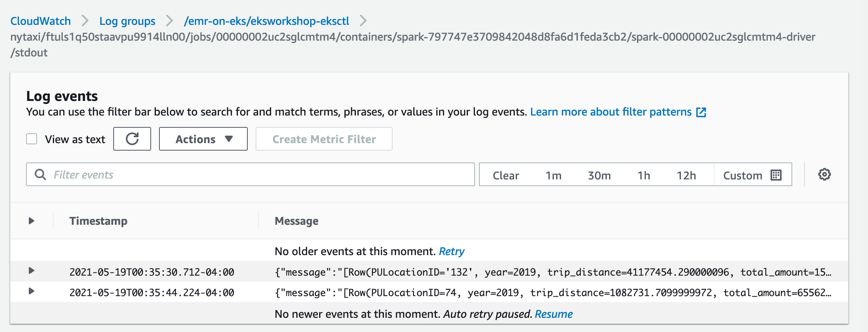This screenshot has height=332, width=868.
Task: Click the Filter events search field
Action: (x=251, y=174)
